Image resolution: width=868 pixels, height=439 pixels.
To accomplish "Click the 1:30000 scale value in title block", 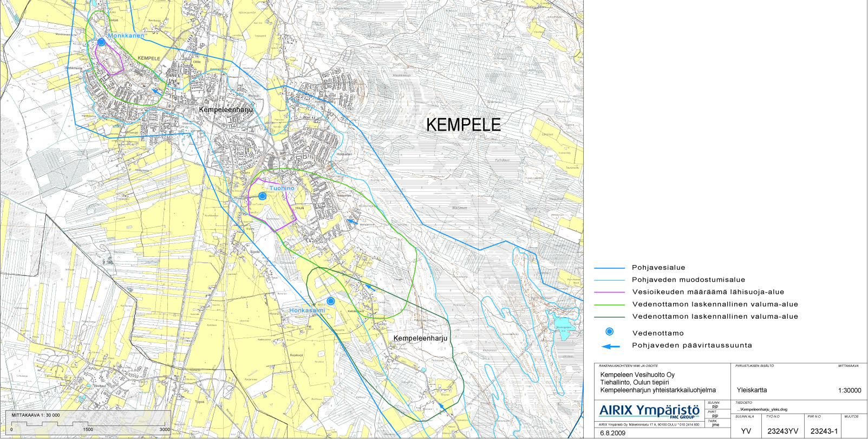I will click(849, 390).
